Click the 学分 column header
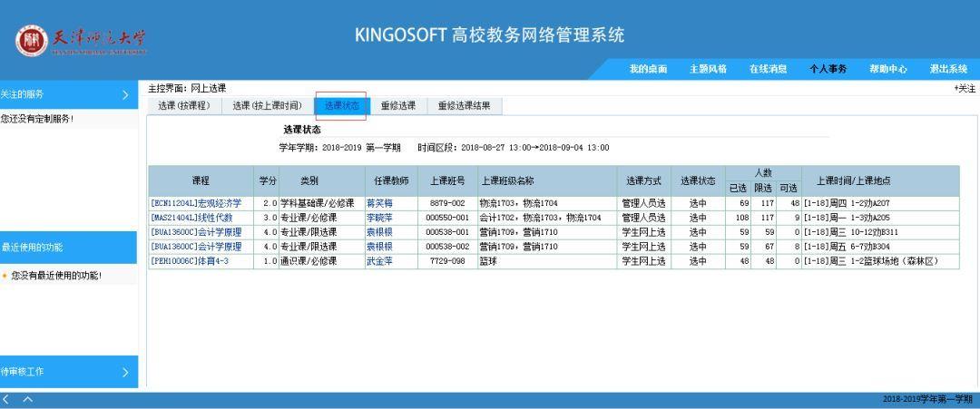 coord(266,181)
